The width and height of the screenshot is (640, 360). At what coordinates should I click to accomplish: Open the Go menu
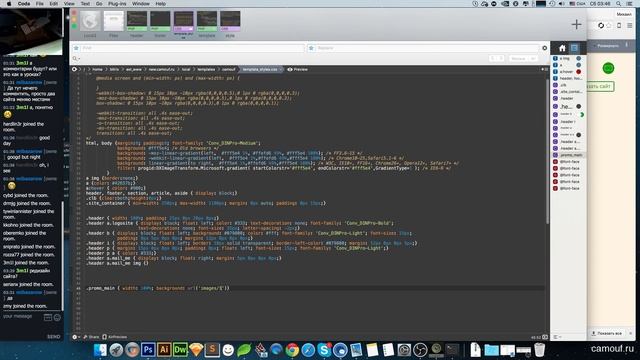[99, 3]
